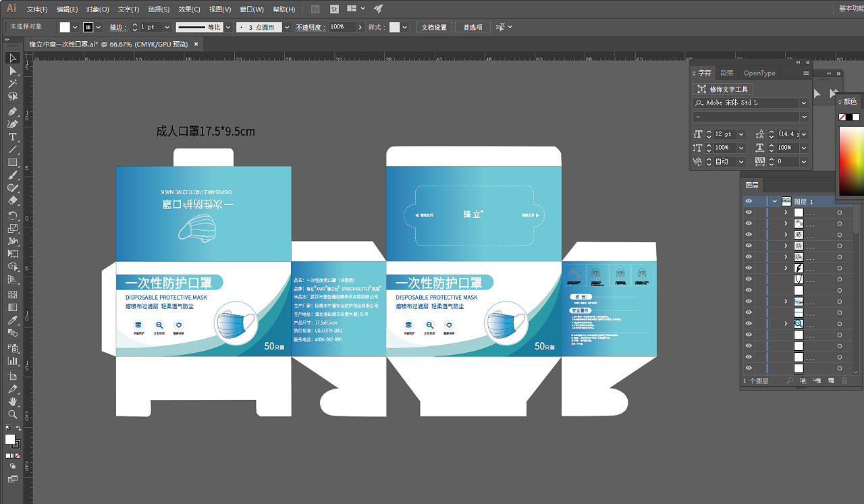The image size is (864, 504).
Task: Expand the black brushstroke sublayer
Action: point(786,268)
